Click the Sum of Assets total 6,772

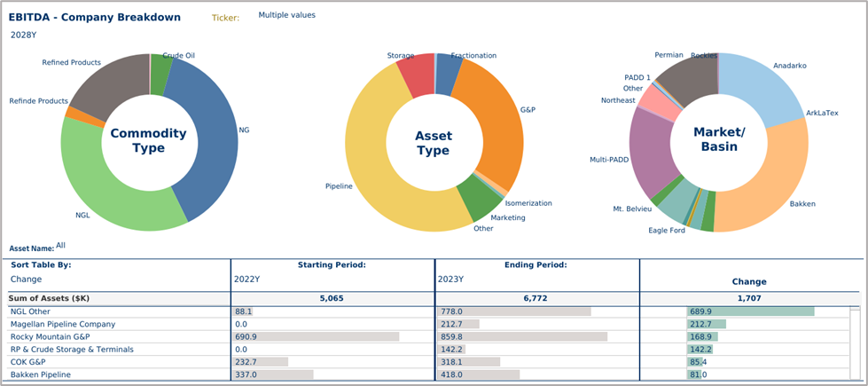tap(537, 298)
